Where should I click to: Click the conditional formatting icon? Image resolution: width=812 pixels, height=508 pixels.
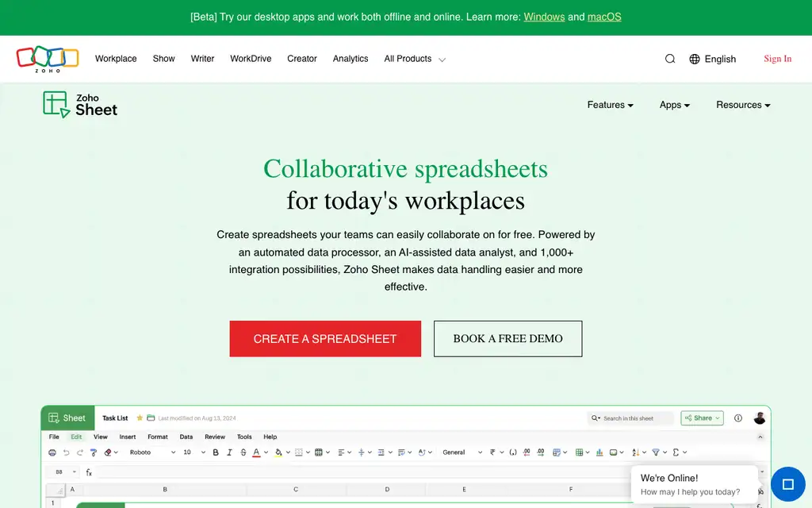click(x=556, y=452)
